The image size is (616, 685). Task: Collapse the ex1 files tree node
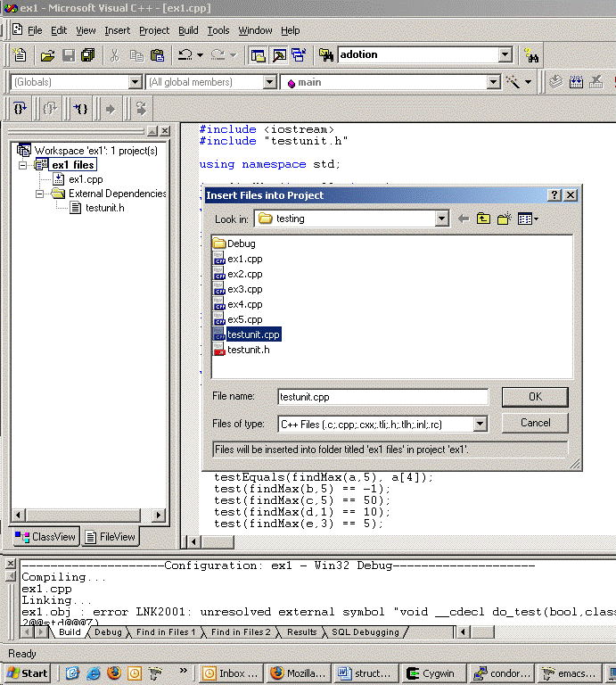pyautogui.click(x=22, y=165)
